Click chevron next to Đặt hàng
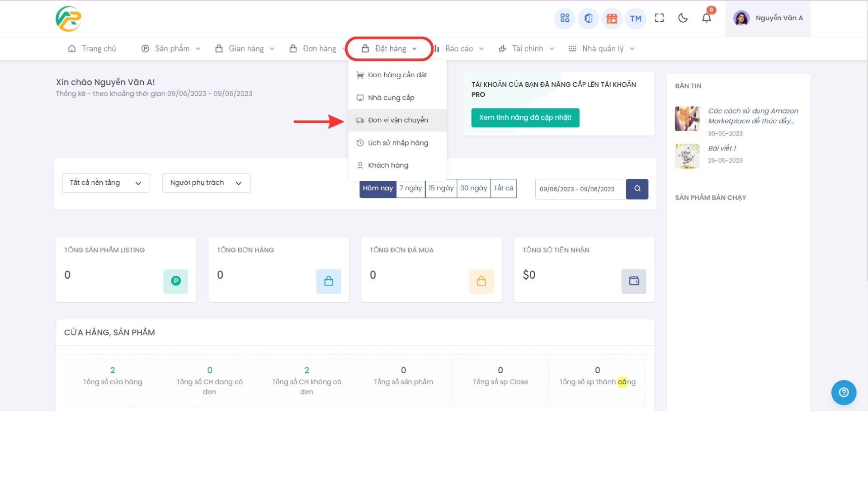 click(415, 49)
